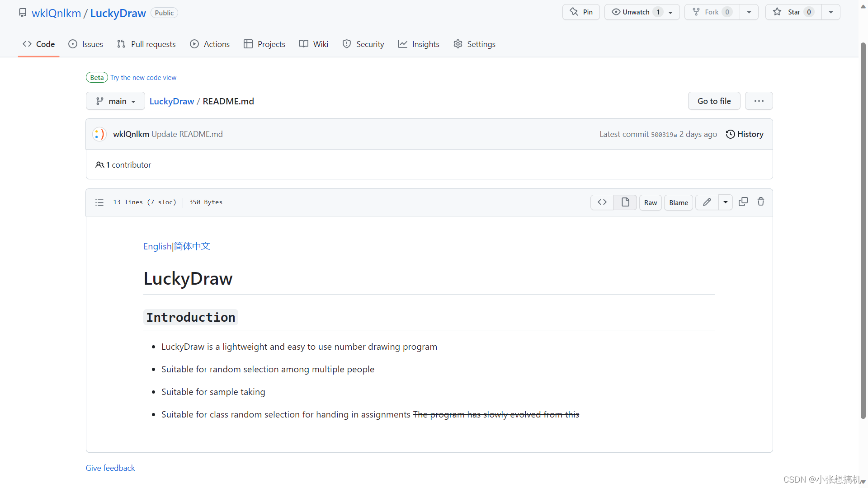View the Insights tab

click(419, 44)
